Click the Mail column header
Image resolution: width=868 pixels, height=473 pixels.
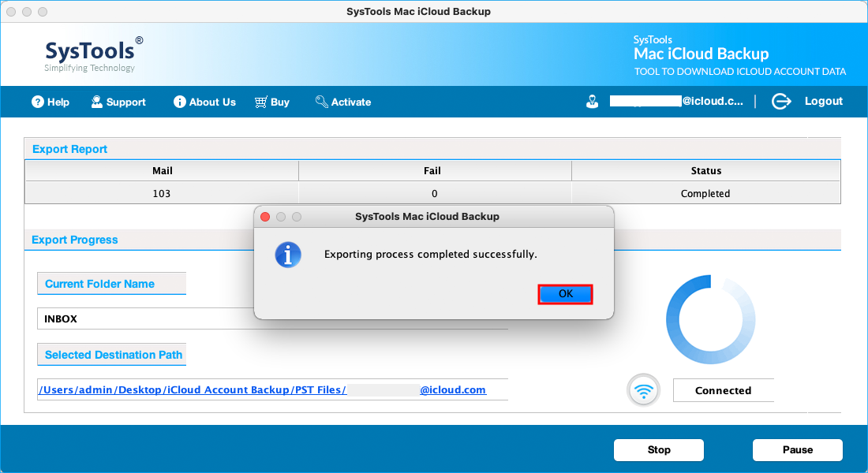[163, 171]
